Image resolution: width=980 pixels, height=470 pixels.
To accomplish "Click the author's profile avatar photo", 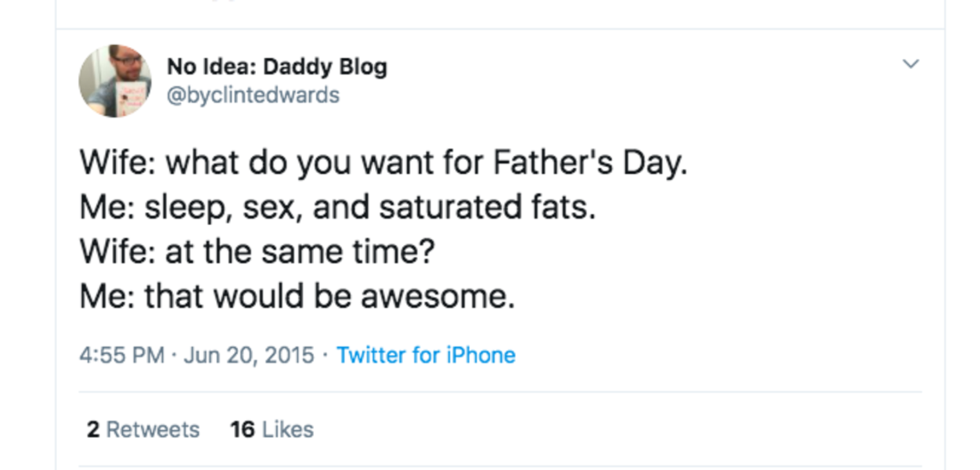I will [115, 81].
